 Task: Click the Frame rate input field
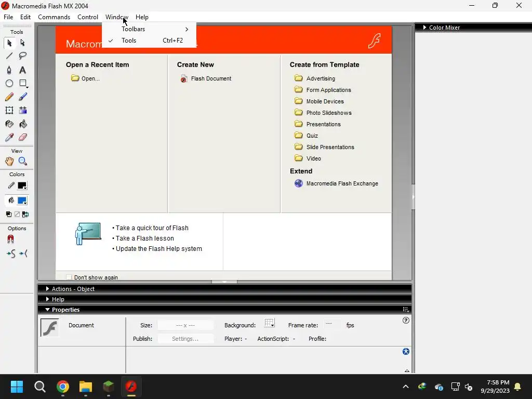[x=332, y=324]
